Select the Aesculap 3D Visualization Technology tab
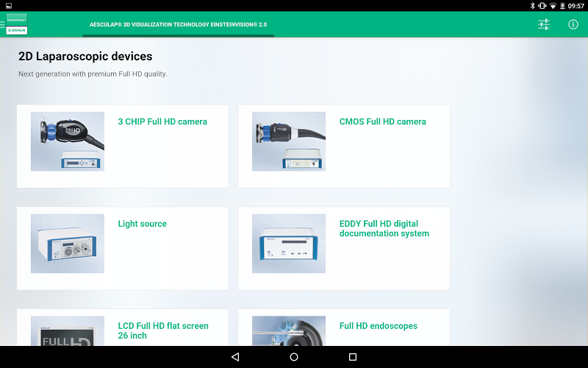588x368 pixels. click(178, 24)
